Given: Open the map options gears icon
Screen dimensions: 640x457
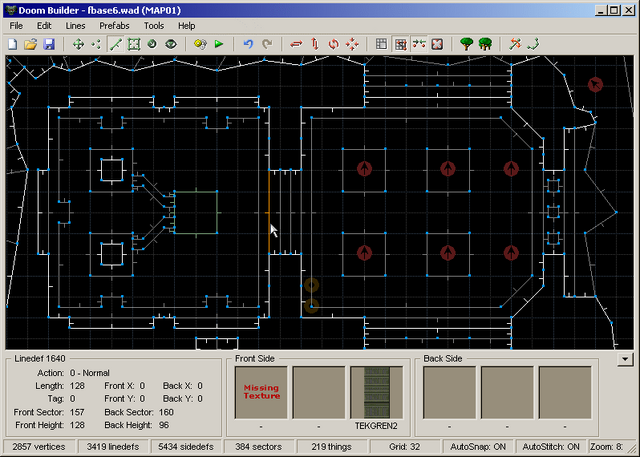Looking at the screenshot, I should tap(200, 44).
